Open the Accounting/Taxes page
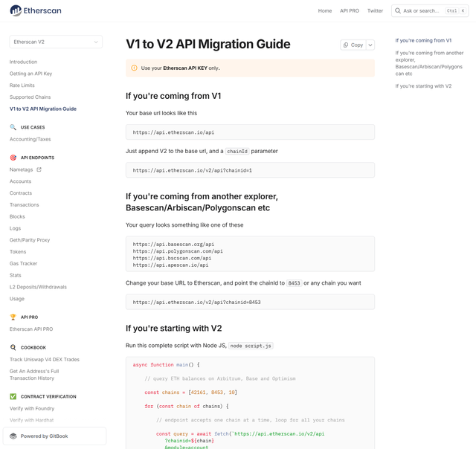476x449 pixels. [x=30, y=139]
